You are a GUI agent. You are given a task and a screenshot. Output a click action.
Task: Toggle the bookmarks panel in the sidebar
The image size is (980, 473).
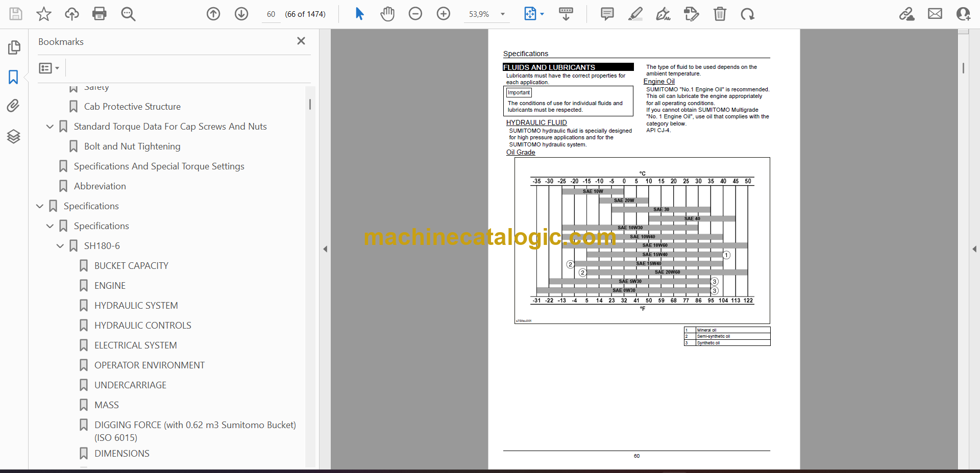point(13,77)
